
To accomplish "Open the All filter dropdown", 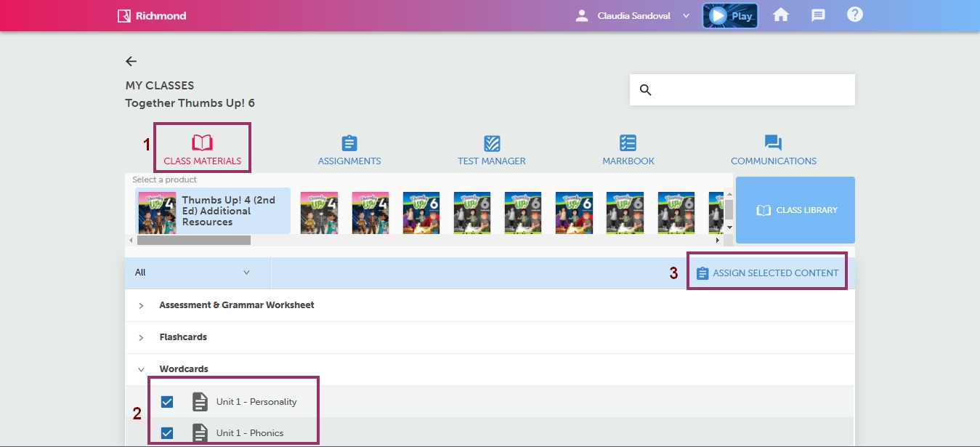I will [x=193, y=273].
